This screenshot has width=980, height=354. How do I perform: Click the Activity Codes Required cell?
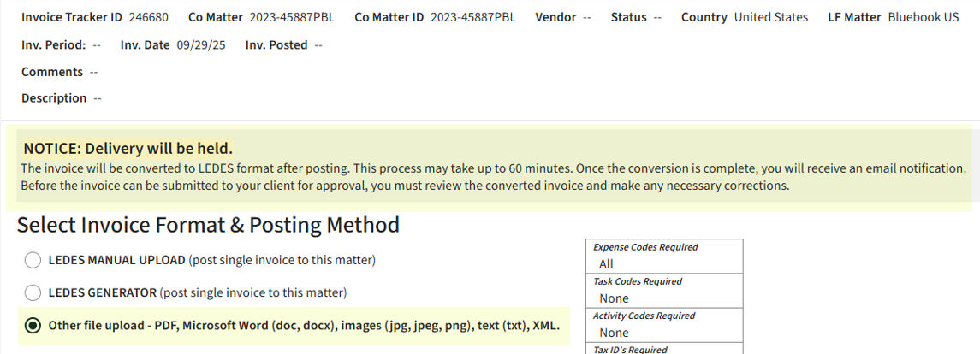point(663,324)
